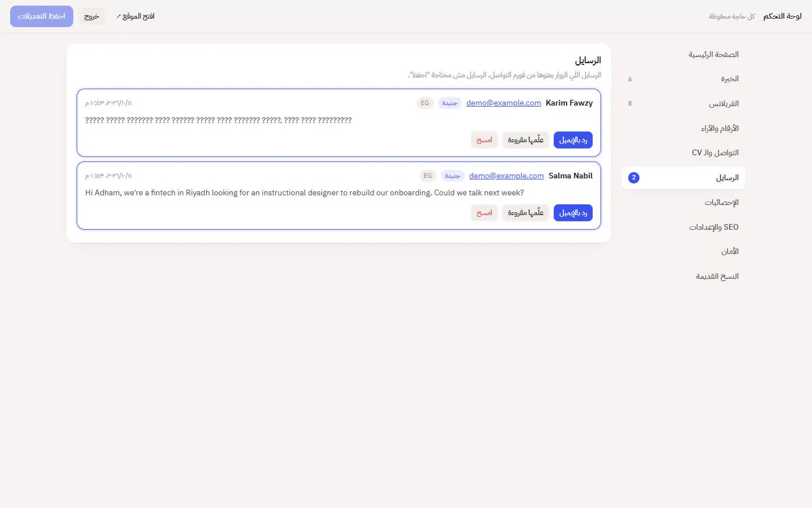This screenshot has height=508, width=812.
Task: Click the EG tag on Karim Fawzy's message
Action: pyautogui.click(x=425, y=103)
